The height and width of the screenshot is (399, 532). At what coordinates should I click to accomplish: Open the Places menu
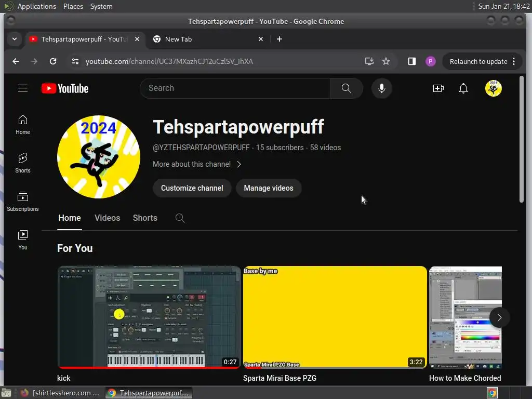pyautogui.click(x=73, y=6)
